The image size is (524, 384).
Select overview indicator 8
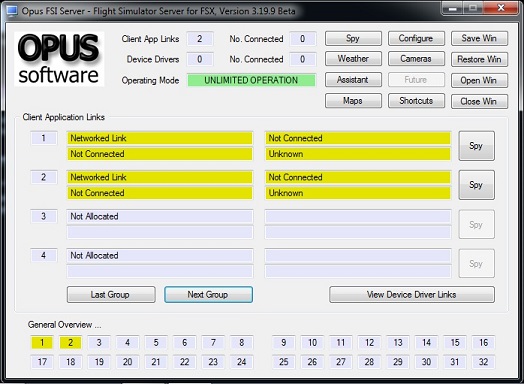pos(242,343)
